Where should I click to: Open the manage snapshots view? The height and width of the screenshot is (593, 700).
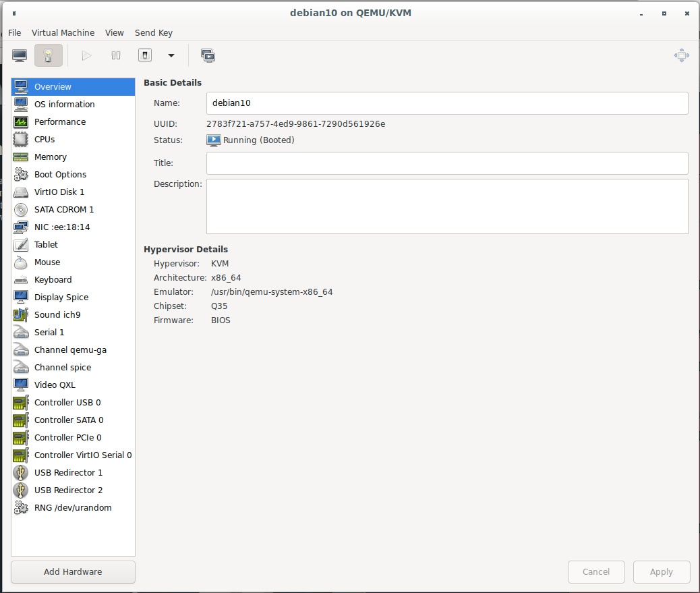coord(208,55)
